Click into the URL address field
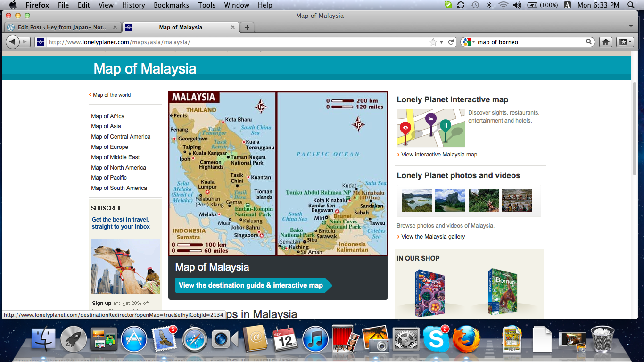 [x=236, y=42]
